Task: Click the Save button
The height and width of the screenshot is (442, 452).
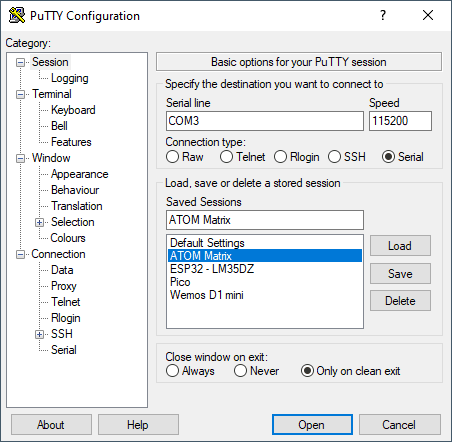Action: 400,274
